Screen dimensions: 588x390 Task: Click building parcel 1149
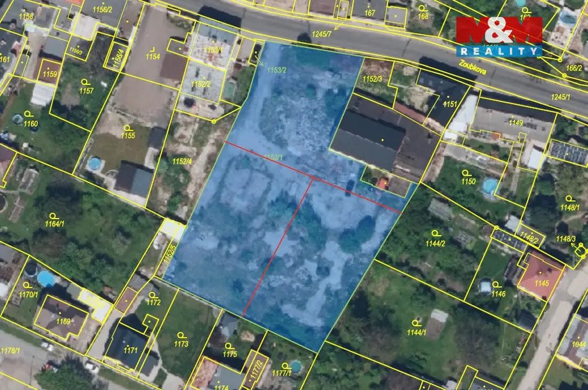point(515,122)
